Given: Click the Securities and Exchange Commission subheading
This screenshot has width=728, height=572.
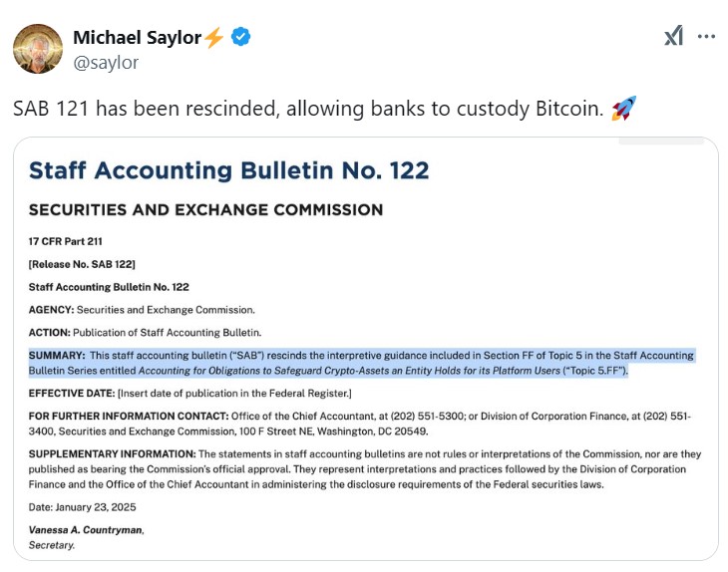Looking at the screenshot, I should tap(205, 210).
